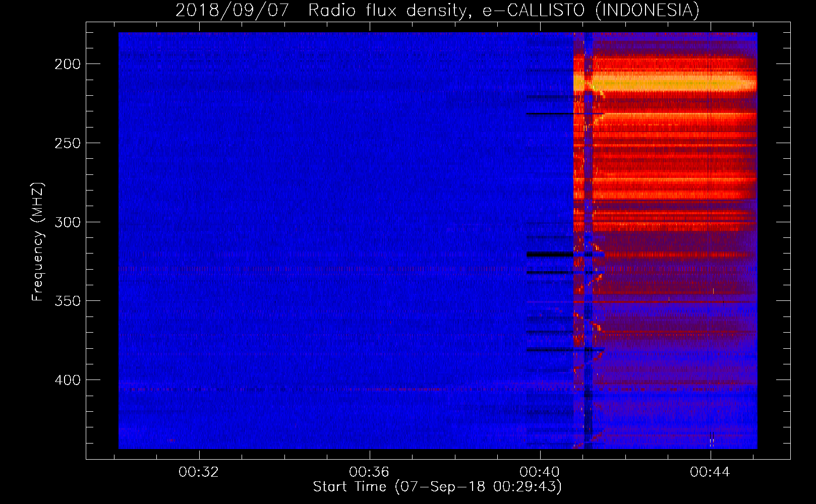Click the plot title mentioning e-CALLISTO (INDONESIA)
The width and height of the screenshot is (816, 504).
pyautogui.click(x=438, y=11)
